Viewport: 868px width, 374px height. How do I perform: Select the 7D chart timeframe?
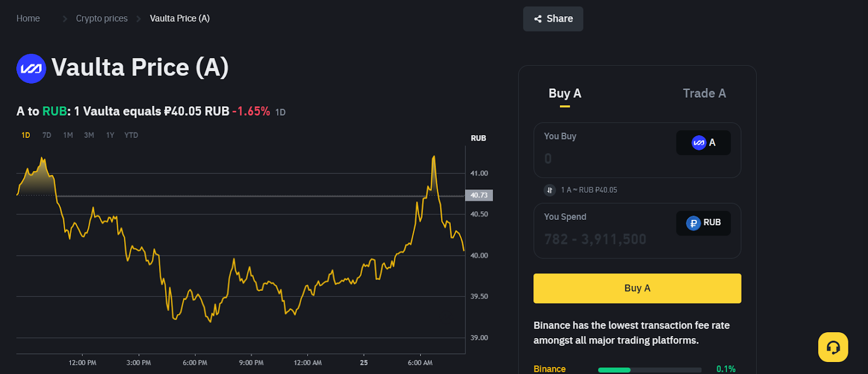click(x=47, y=135)
